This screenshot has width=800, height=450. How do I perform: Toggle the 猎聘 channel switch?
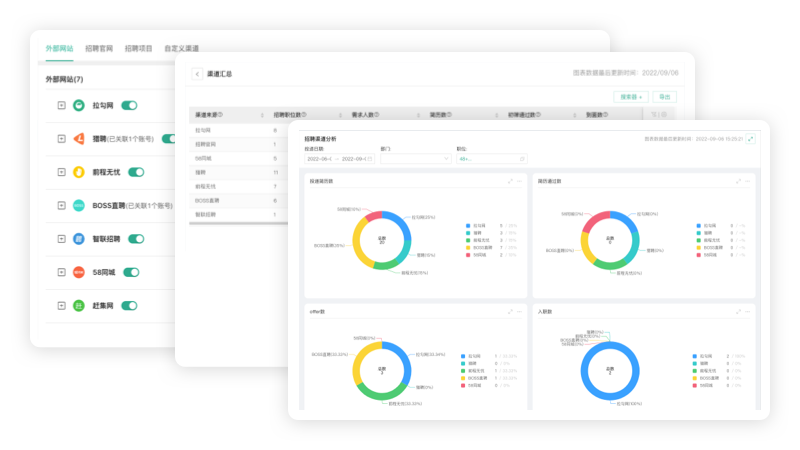pos(169,139)
